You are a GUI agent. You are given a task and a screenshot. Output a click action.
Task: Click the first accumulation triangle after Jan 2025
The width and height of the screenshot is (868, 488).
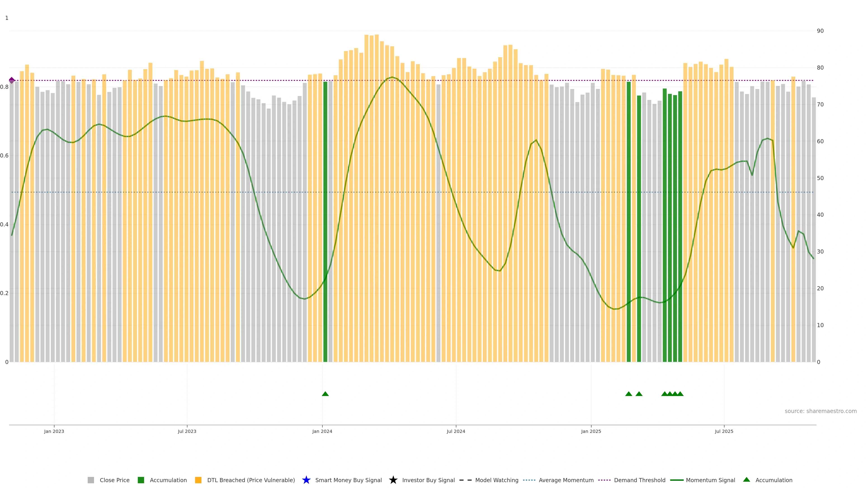pos(628,394)
